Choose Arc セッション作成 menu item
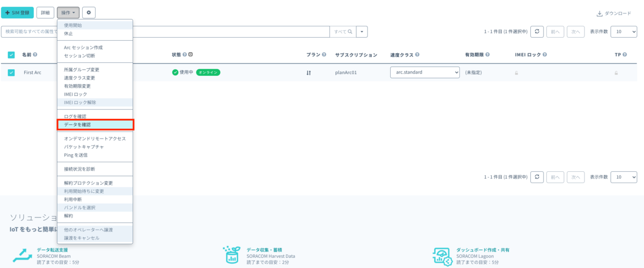This screenshot has height=268, width=644. tap(95, 47)
